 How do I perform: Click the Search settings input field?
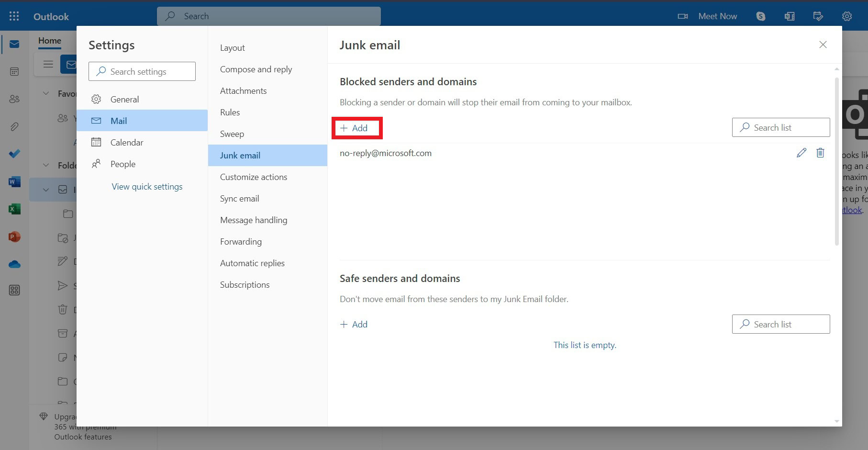coord(142,71)
